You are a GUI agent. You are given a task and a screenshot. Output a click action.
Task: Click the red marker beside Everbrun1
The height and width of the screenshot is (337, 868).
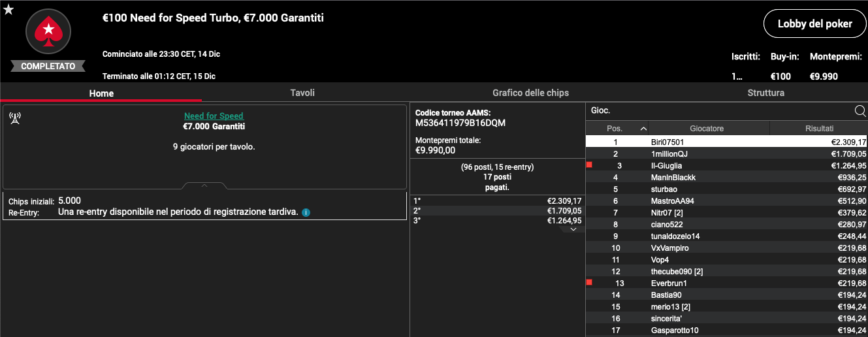[589, 282]
